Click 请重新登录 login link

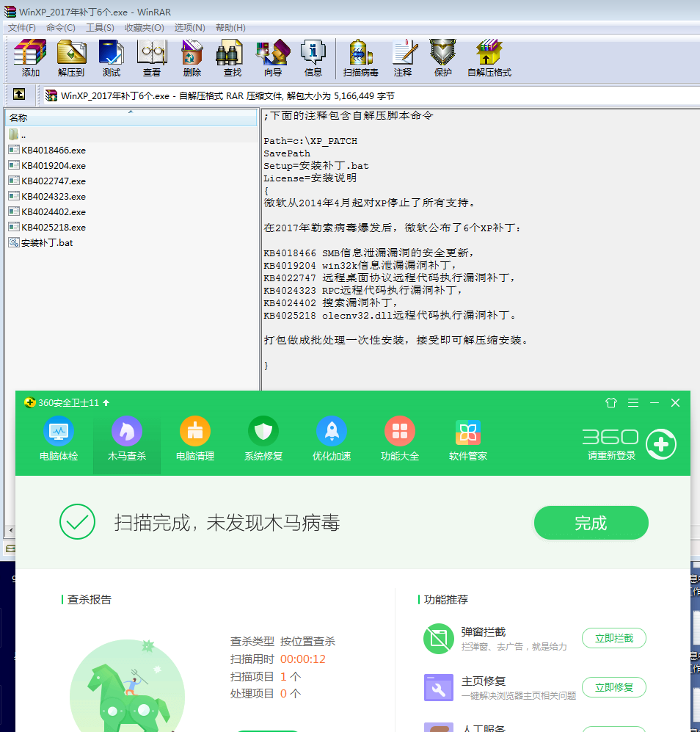coord(611,456)
